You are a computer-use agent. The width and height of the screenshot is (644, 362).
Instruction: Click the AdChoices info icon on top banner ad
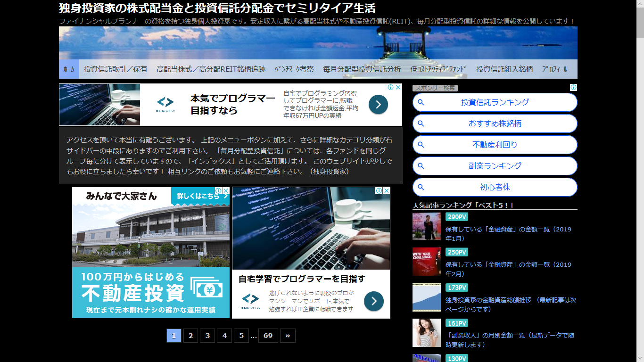coord(391,88)
